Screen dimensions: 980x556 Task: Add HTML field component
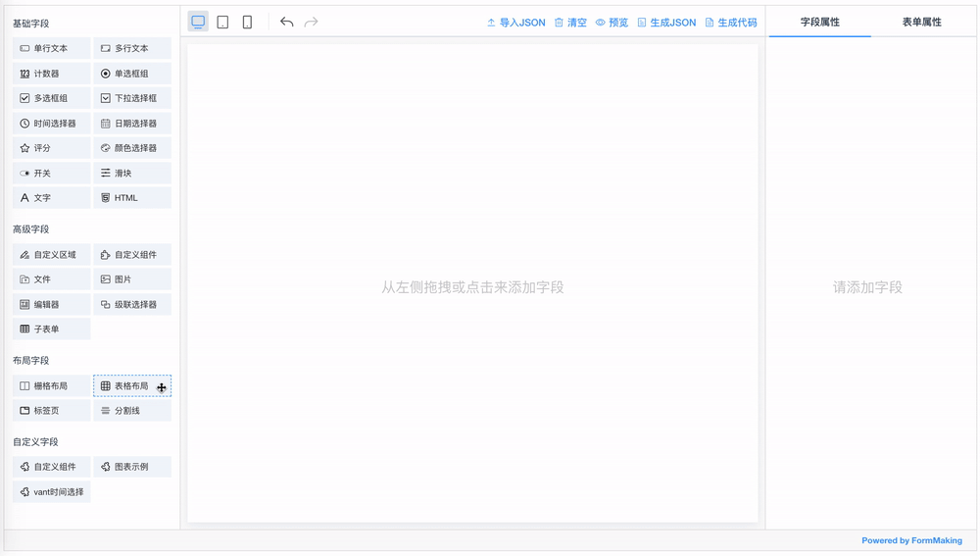(x=132, y=198)
